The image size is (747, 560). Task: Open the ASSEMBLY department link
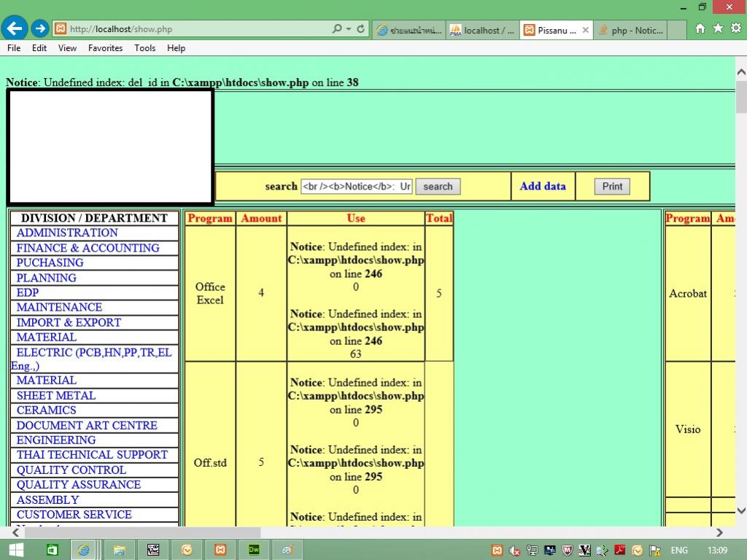point(47,500)
